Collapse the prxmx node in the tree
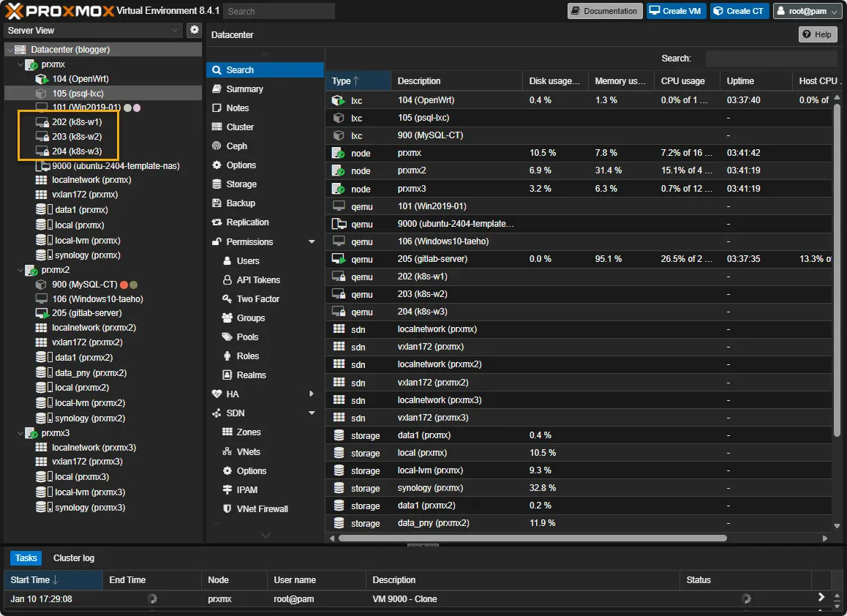847x616 pixels. tap(20, 64)
